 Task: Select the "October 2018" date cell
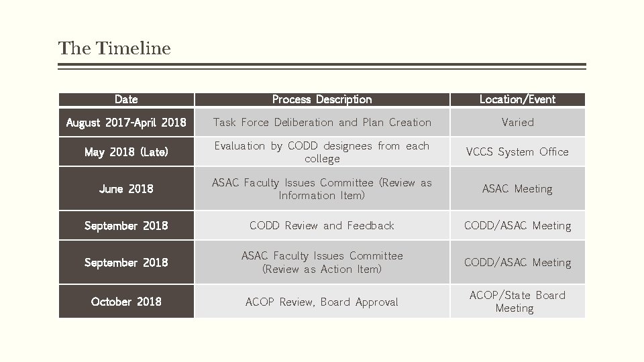click(x=126, y=302)
